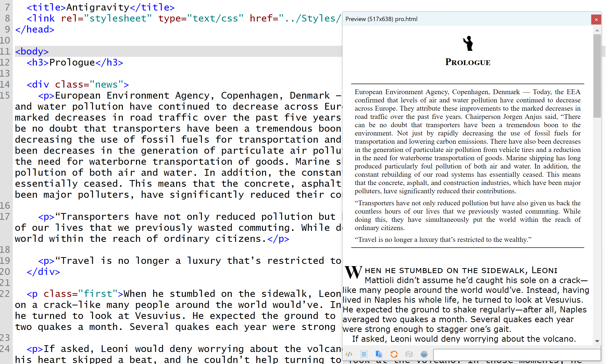This screenshot has width=606, height=364.
Task: Click the Preview scrollbar down arrow
Action: (x=597, y=341)
